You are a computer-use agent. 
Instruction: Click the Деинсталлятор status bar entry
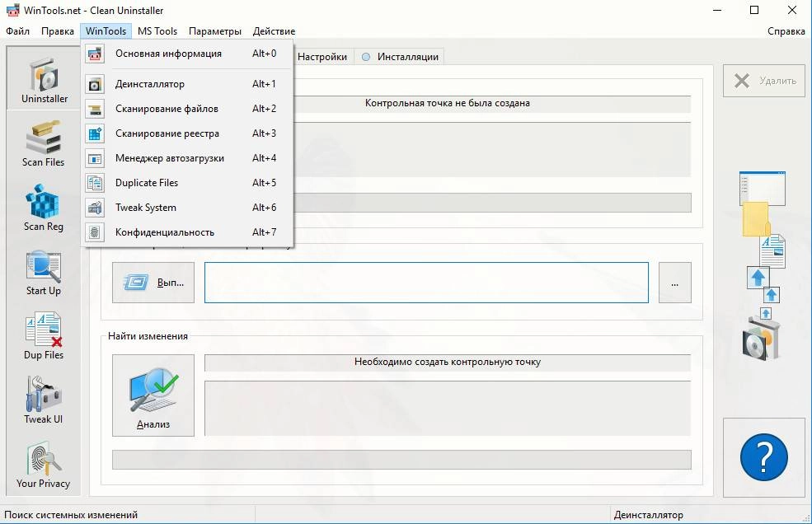[648, 515]
